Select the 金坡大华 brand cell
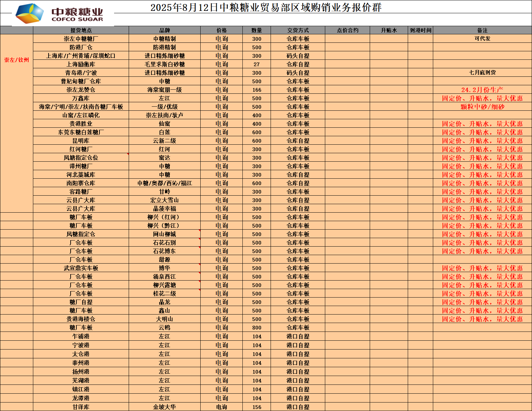 164,407
